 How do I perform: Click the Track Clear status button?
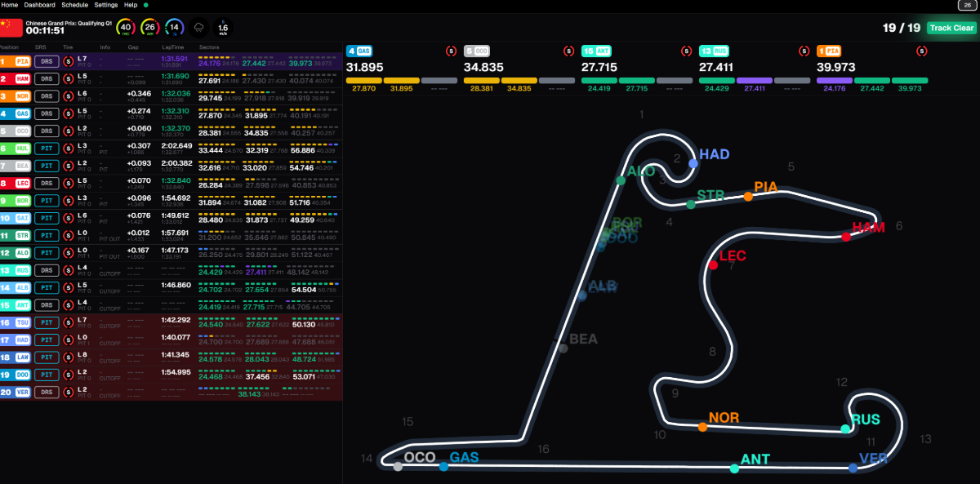951,28
